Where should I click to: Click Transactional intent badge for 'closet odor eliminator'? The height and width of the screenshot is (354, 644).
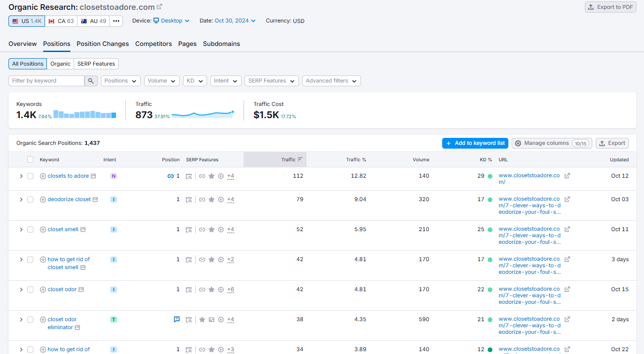[x=113, y=320]
